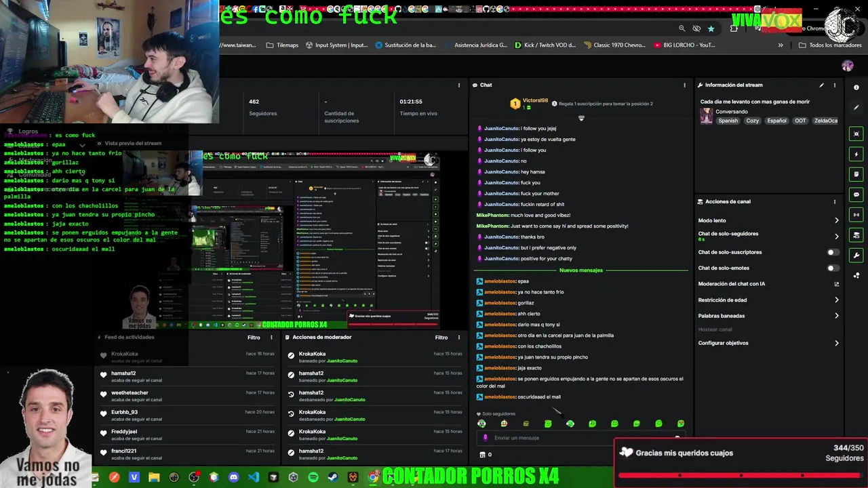
Task: Click the stream category thumbnail image
Action: [x=707, y=116]
